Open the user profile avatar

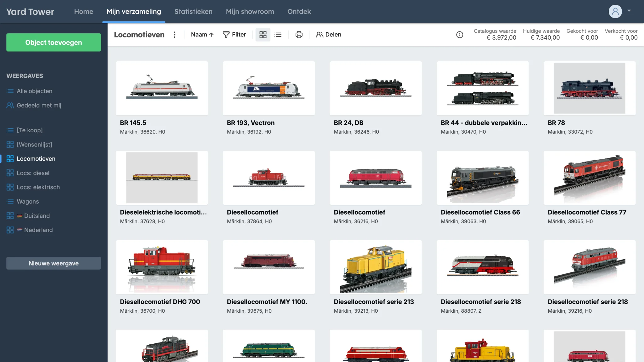(x=615, y=12)
